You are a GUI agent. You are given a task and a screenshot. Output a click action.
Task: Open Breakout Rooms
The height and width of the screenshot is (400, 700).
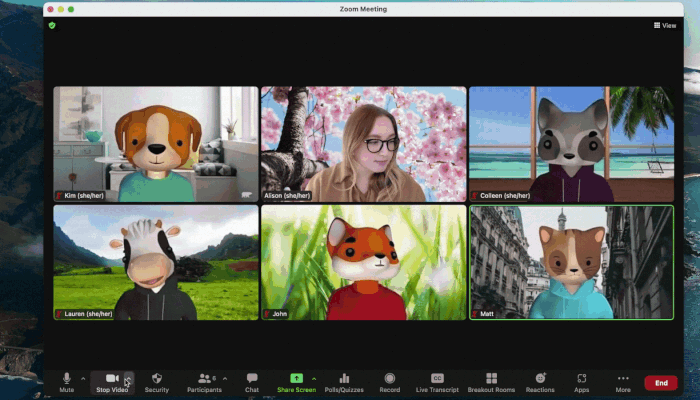coord(491,381)
